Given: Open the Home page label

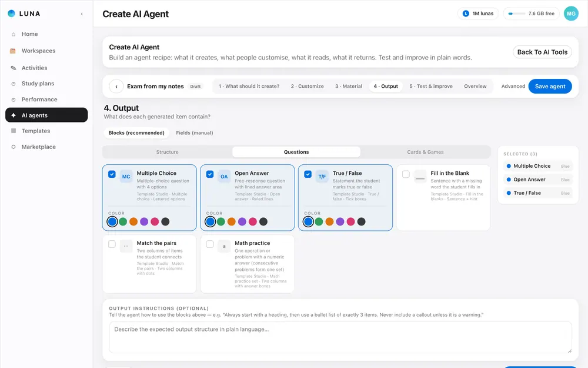Looking at the screenshot, I should [x=29, y=34].
